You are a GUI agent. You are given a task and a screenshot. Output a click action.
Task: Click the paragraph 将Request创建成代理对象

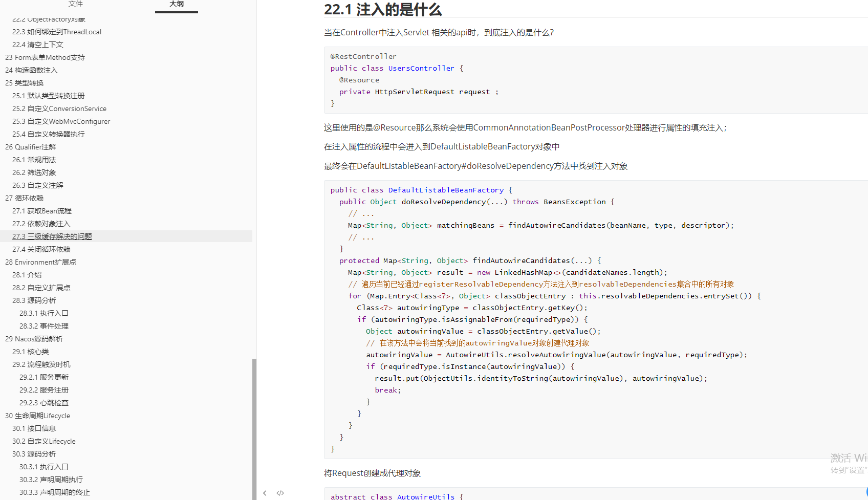click(372, 473)
